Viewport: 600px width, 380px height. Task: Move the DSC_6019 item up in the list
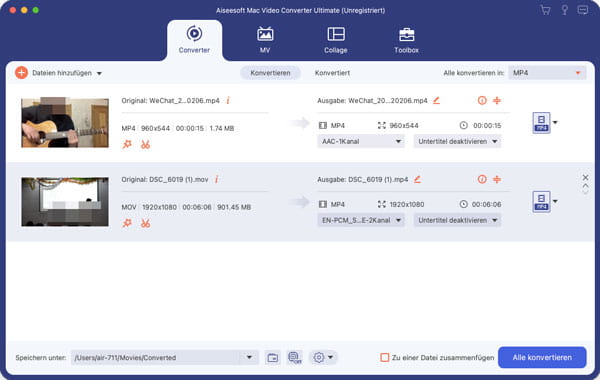coord(585,186)
